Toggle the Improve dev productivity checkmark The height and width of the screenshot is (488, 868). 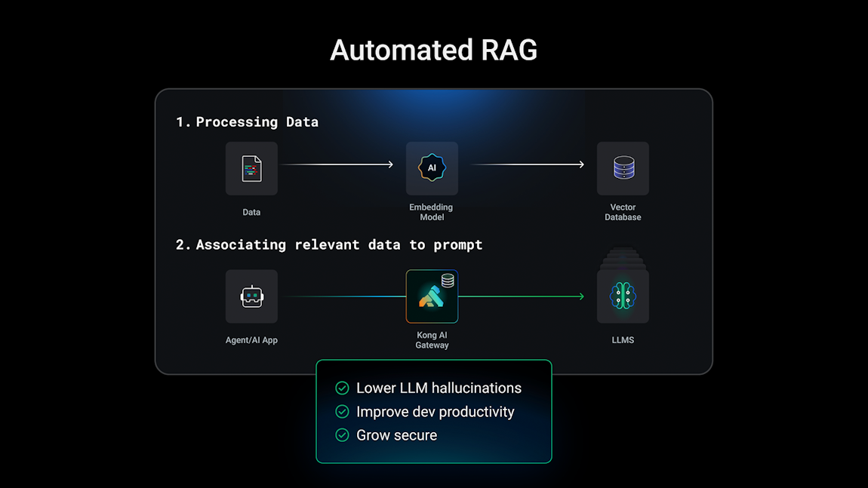pyautogui.click(x=342, y=412)
